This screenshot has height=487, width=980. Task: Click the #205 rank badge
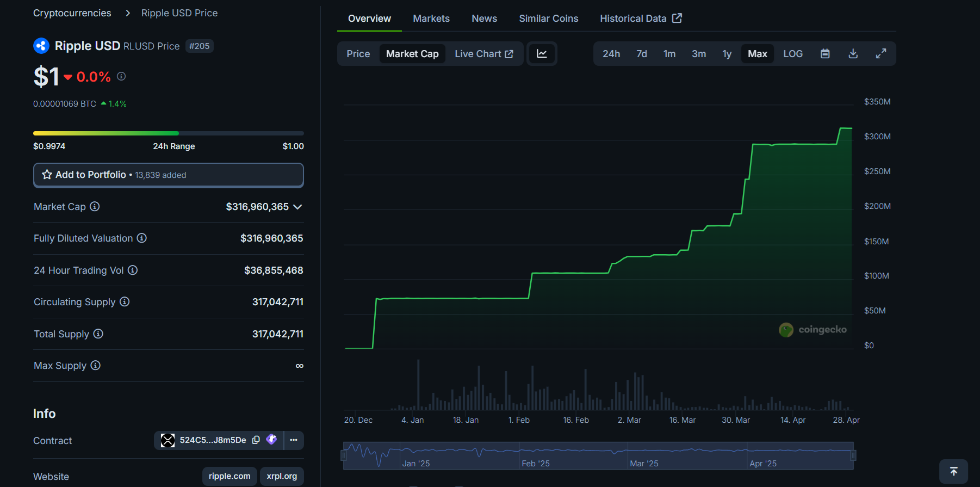(199, 46)
